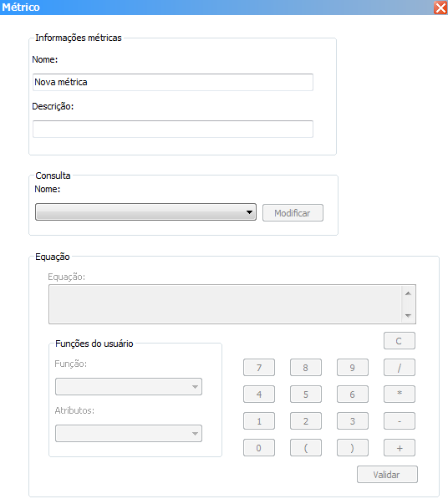Screen dimensions: 448x504
Task: Click the equation scrollbar up arrow
Action: pos(408,293)
